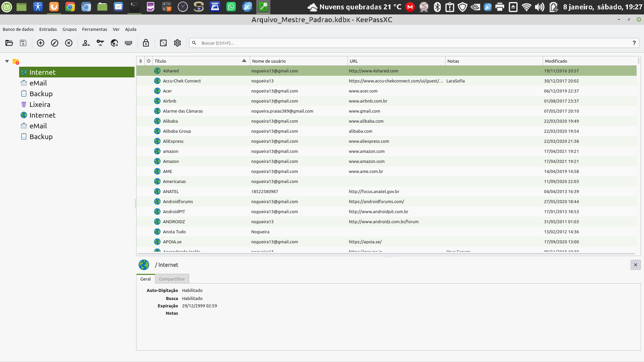This screenshot has width=644, height=362.
Task: Select Alarme das Câmaras entry
Action: (x=386, y=111)
